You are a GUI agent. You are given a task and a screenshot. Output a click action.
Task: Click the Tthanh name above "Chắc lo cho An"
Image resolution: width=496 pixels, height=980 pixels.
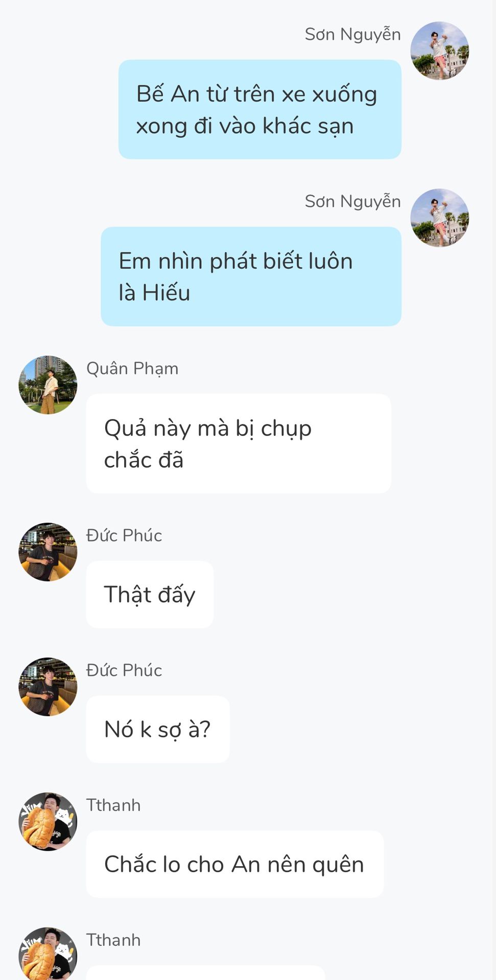(x=113, y=805)
